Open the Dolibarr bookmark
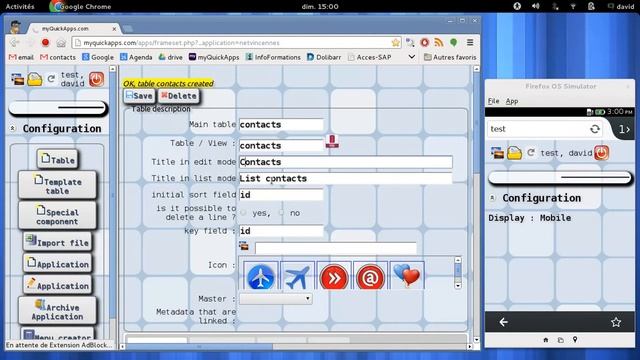Screen dimensions: 640x360 (324, 57)
